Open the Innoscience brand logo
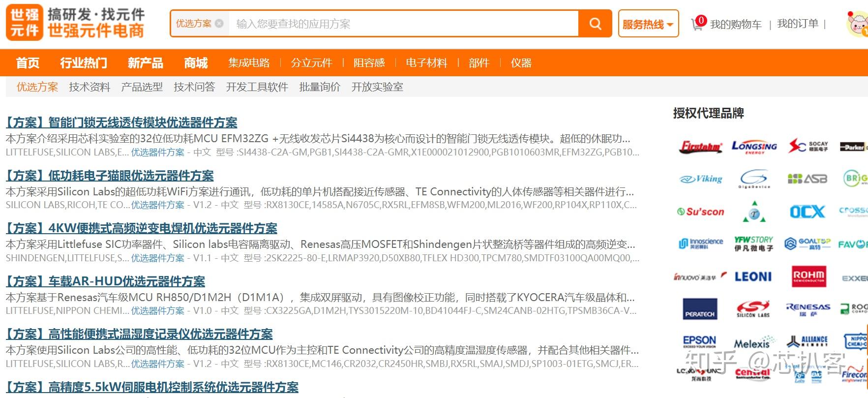The width and height of the screenshot is (868, 398). tap(701, 243)
